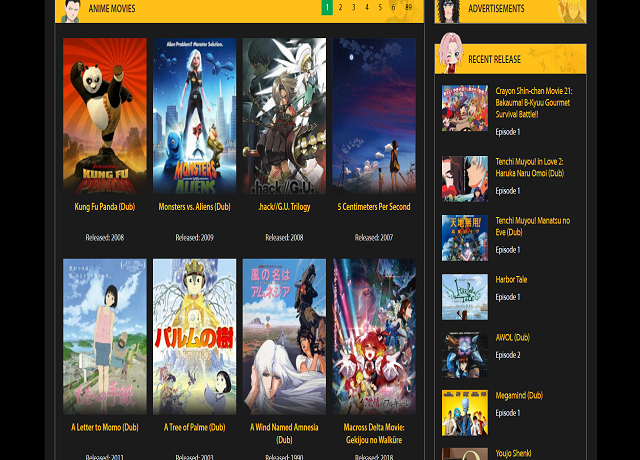640x460 pixels.
Task: Open Episode 1 of Harbor Tale
Action: click(x=508, y=297)
